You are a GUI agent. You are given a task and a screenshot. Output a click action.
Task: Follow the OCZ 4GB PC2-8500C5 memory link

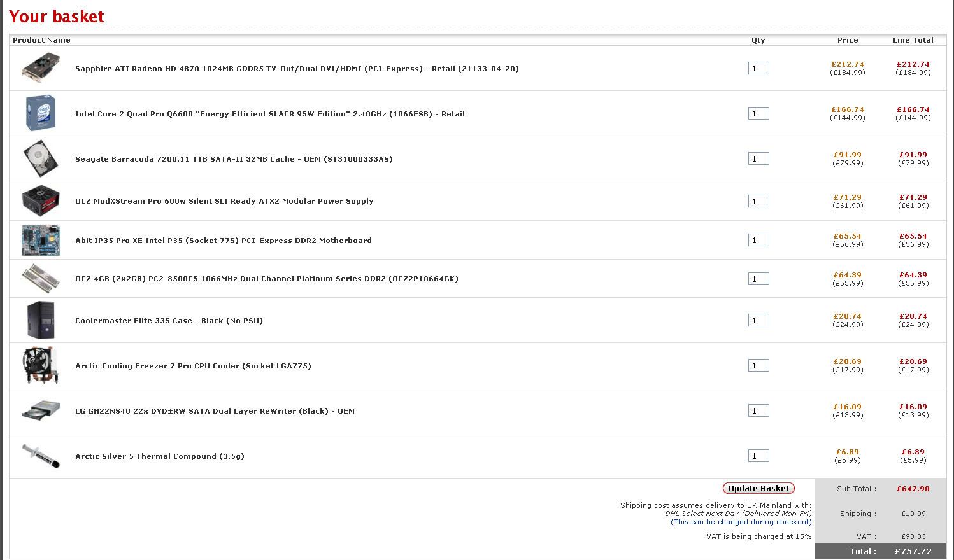(267, 279)
